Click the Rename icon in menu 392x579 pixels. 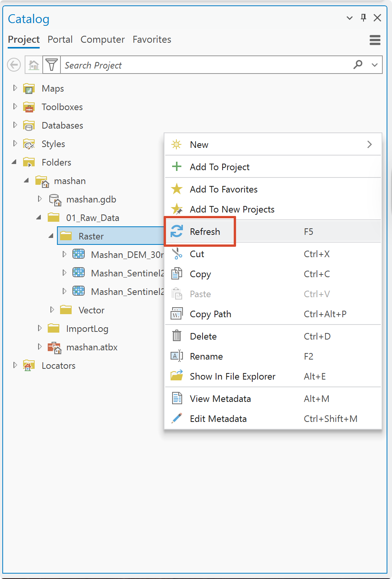click(177, 356)
